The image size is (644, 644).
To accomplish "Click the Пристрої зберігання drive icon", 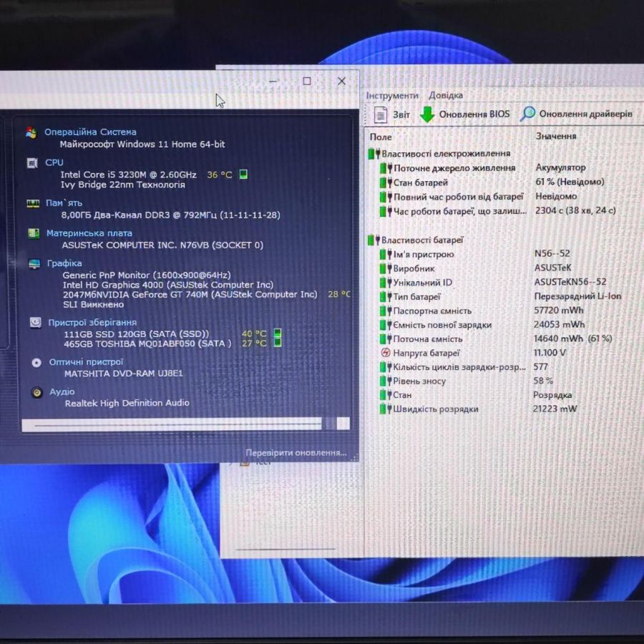I will point(36,323).
